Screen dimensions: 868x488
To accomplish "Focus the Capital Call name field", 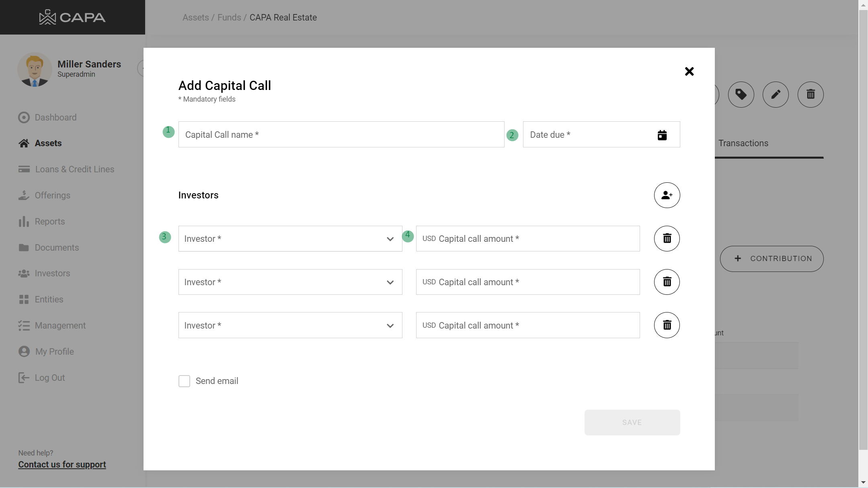I will click(x=341, y=135).
